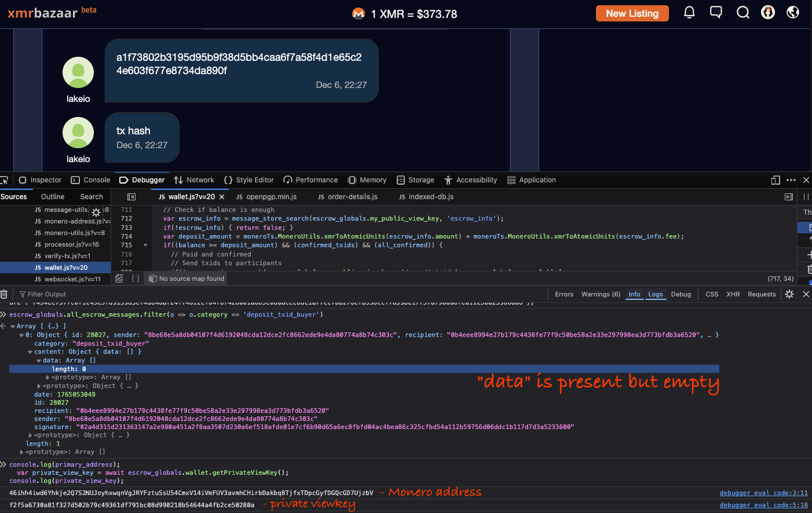Close the split console
The image size is (812, 513).
[x=806, y=294]
